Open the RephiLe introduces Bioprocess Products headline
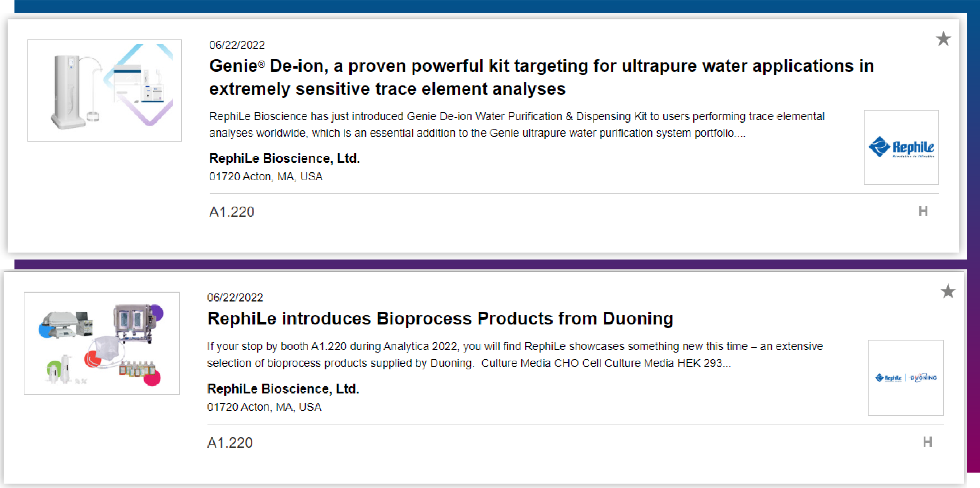This screenshot has height=488, width=980. point(440,319)
